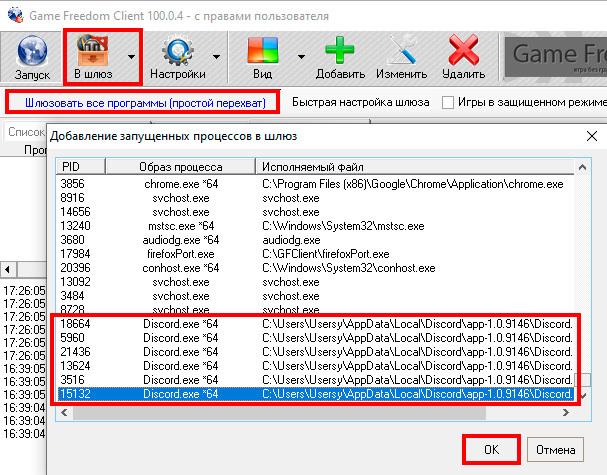Viewport: 607px width, 475px height.
Task: Select Discord.exe row with PID 3516
Action: tap(316, 380)
